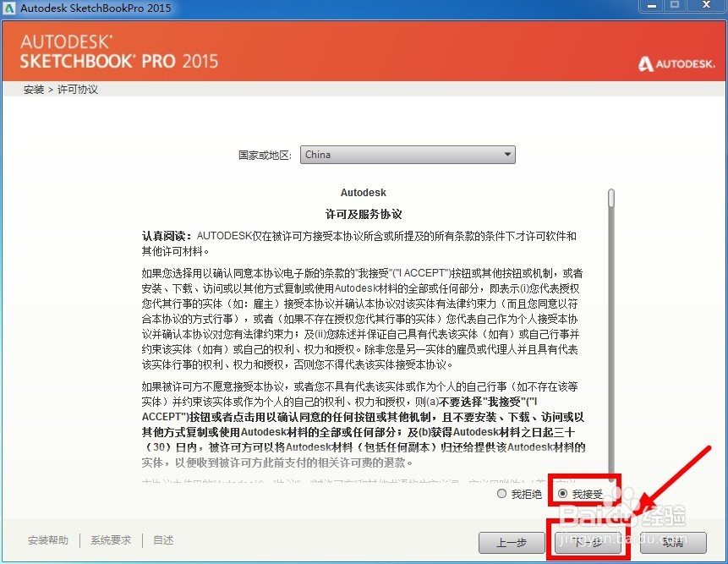Click the 取消 (Cancel) button
This screenshot has height=564, width=728.
(x=673, y=542)
